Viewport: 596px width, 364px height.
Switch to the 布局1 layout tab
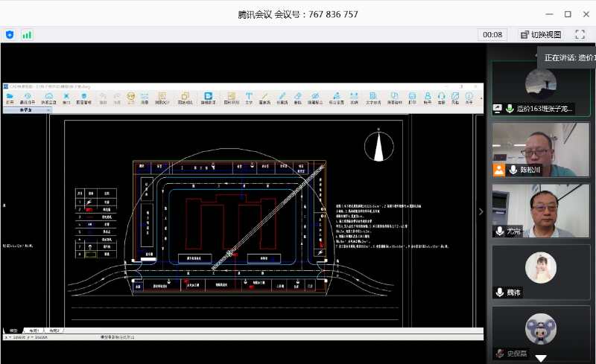pyautogui.click(x=34, y=330)
